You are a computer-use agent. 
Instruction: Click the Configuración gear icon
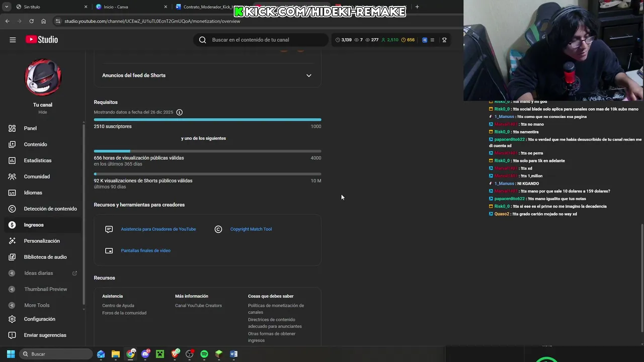click(12, 319)
